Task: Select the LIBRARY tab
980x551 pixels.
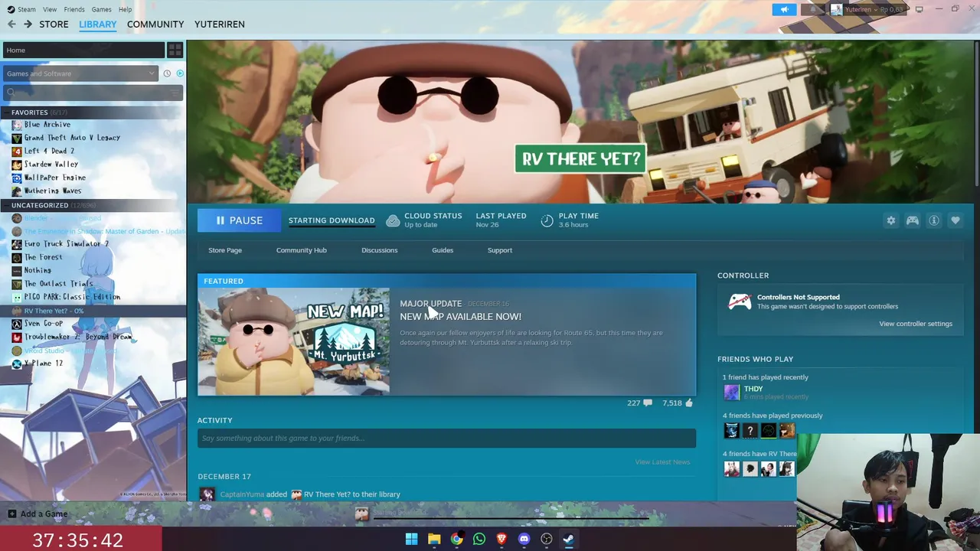Action: coord(98,24)
